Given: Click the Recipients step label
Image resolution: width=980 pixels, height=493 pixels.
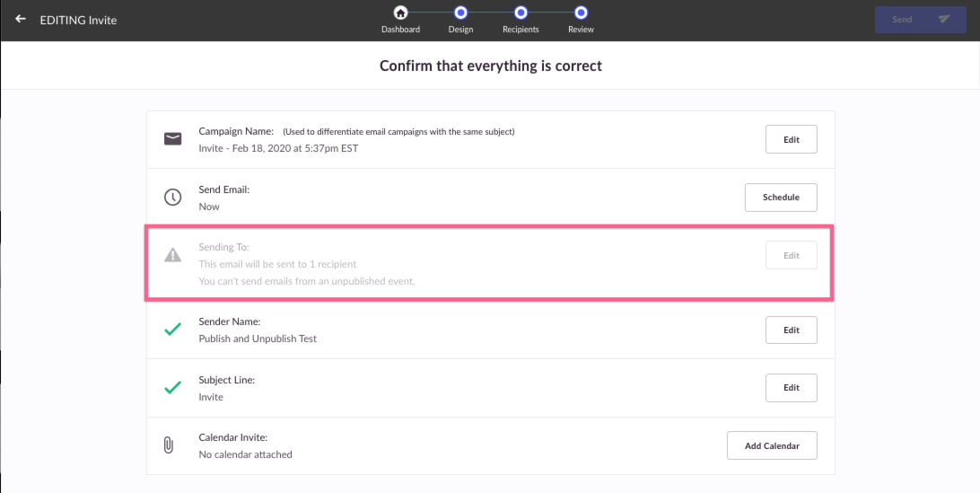Looking at the screenshot, I should tap(521, 30).
